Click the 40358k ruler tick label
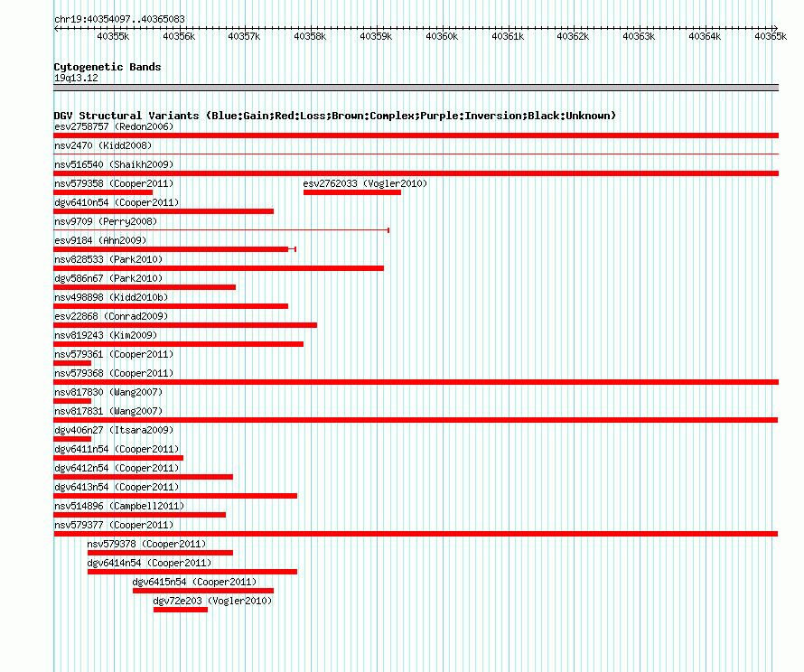 tap(310, 36)
